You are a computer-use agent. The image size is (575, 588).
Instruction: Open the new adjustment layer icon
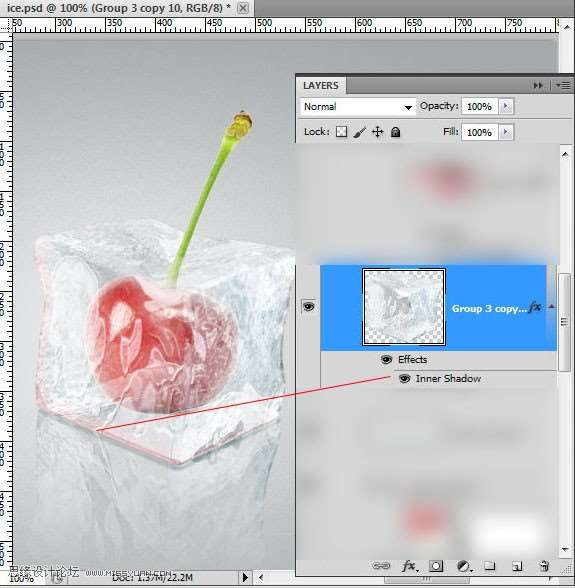[x=464, y=566]
